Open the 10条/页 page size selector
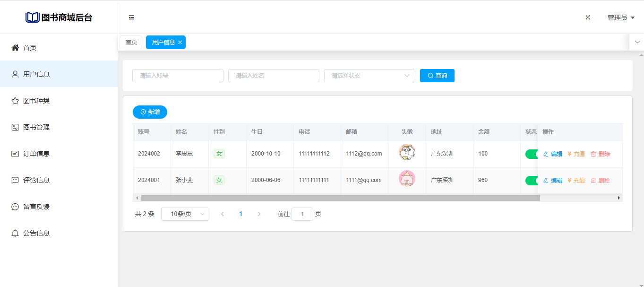This screenshot has width=644, height=287. click(x=184, y=214)
